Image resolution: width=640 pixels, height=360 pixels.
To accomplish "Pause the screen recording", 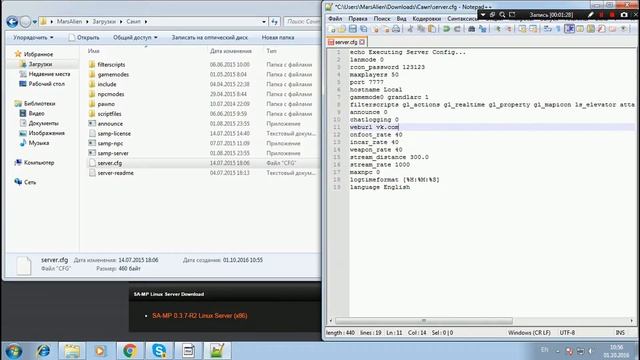I will coord(601,15).
